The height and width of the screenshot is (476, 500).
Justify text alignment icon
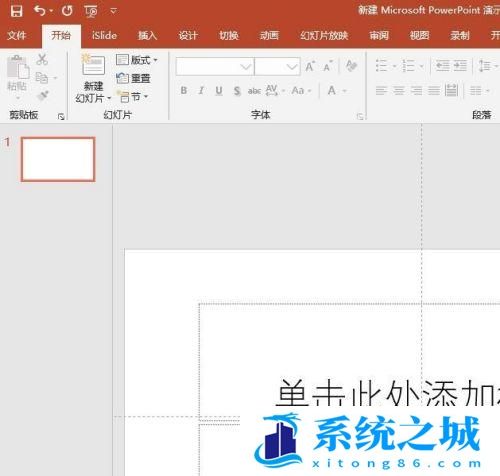434,90
